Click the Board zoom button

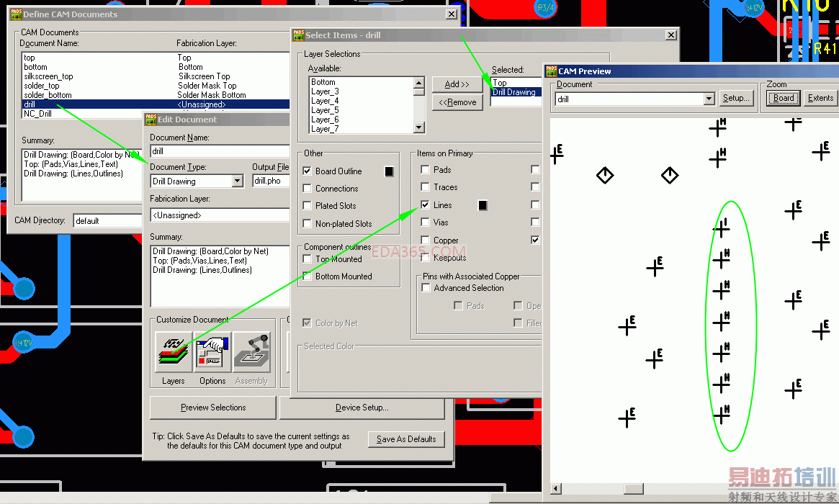pyautogui.click(x=784, y=98)
